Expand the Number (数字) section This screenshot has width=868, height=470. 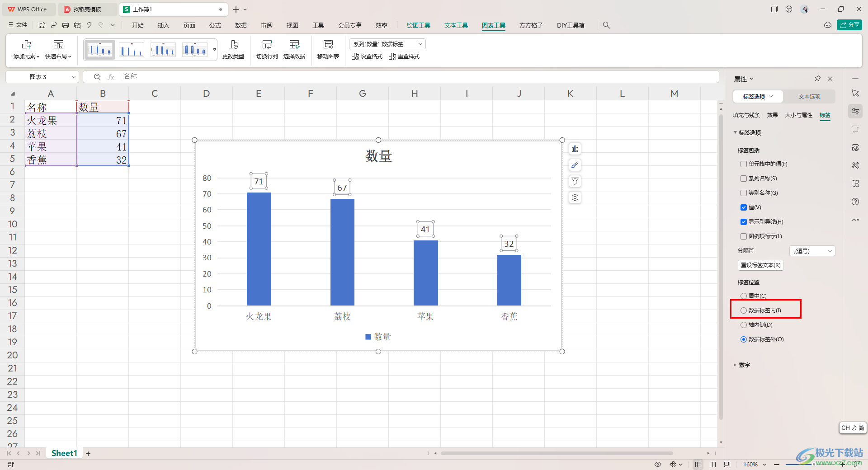tap(735, 365)
